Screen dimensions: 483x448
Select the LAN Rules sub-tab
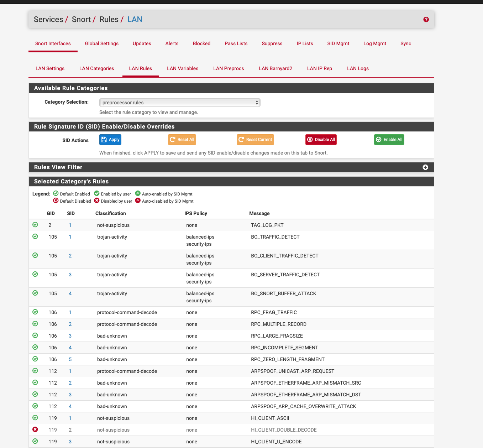[141, 68]
